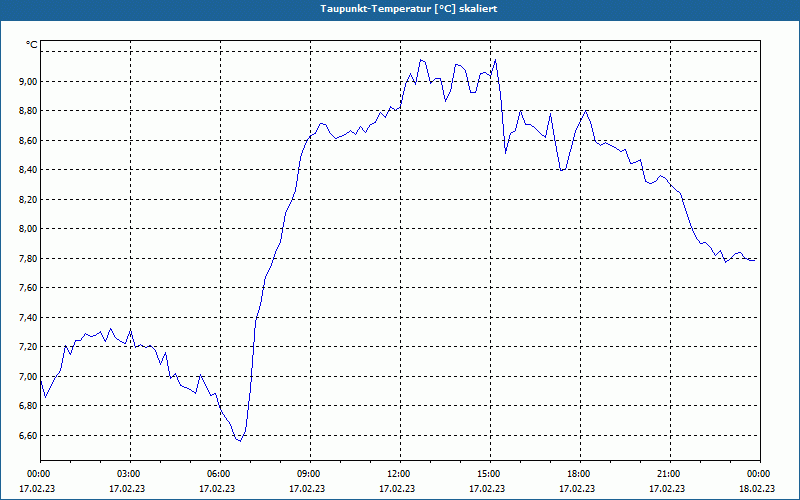Screen dimensions: 800x500
Task: Select the 8,60 y-axis label
Action: click(x=29, y=140)
